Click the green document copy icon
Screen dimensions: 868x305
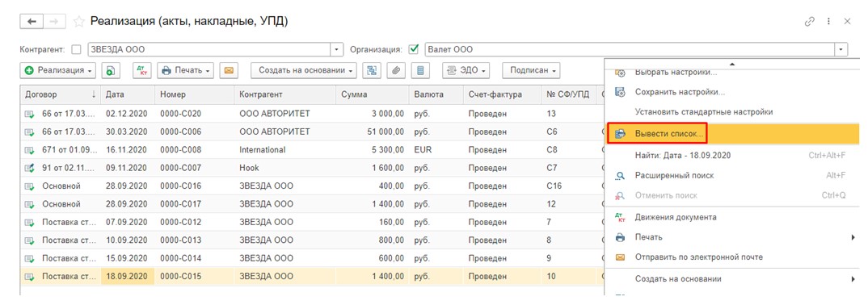tap(112, 70)
